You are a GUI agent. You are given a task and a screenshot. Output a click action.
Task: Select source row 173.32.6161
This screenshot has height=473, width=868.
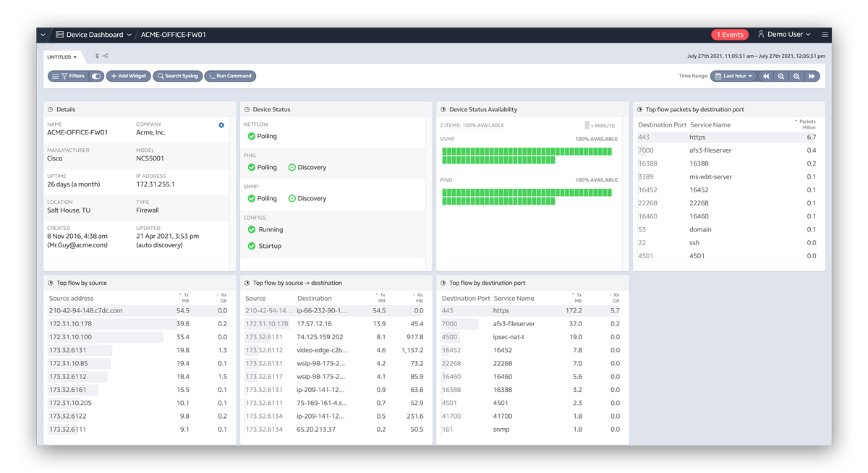pos(138,390)
